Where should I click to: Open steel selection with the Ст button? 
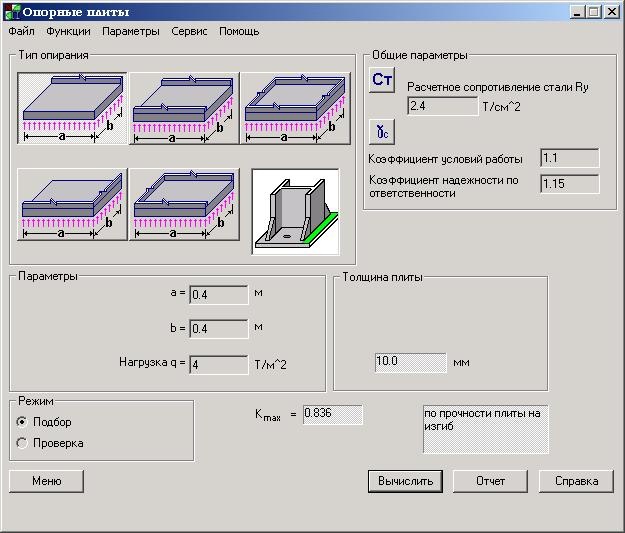[x=382, y=81]
